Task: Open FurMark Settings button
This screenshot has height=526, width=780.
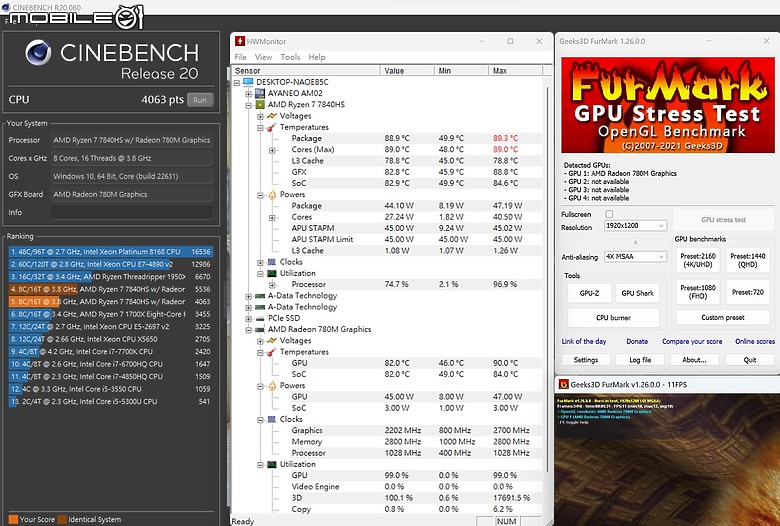Action: point(585,360)
